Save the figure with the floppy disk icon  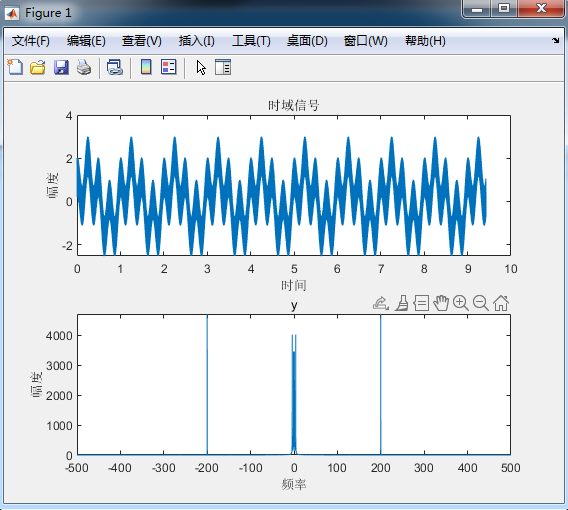[x=61, y=67]
